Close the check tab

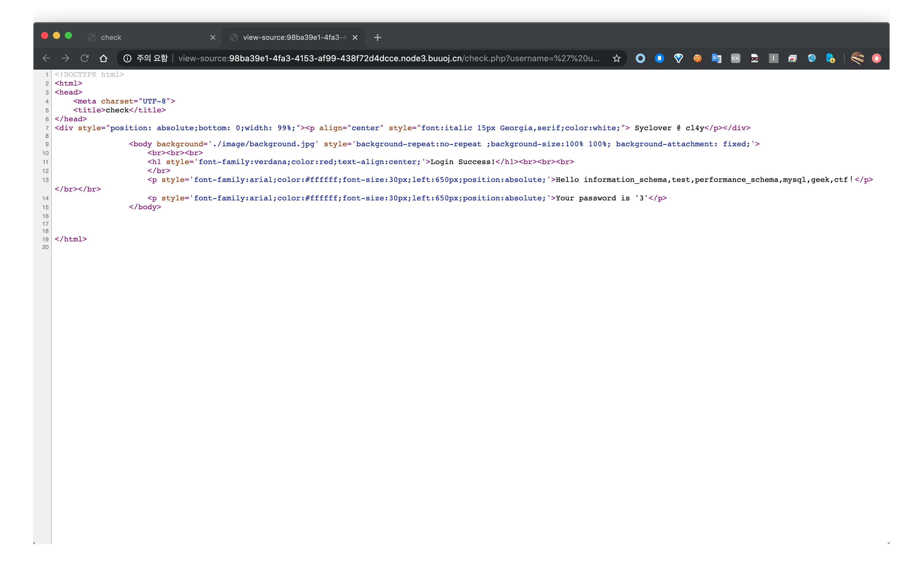[213, 37]
